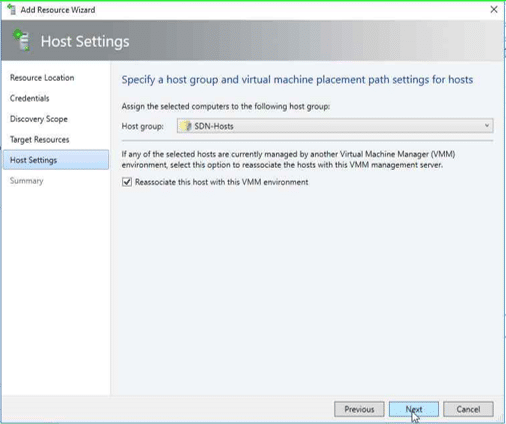The height and width of the screenshot is (424, 506).
Task: Click the Host Settings header title
Action: click(85, 41)
